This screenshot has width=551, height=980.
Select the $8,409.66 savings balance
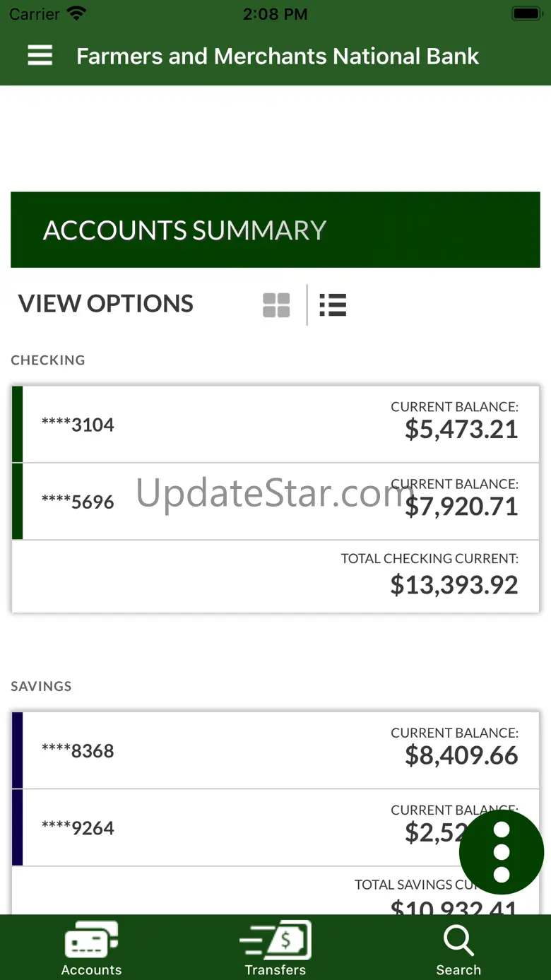461,756
